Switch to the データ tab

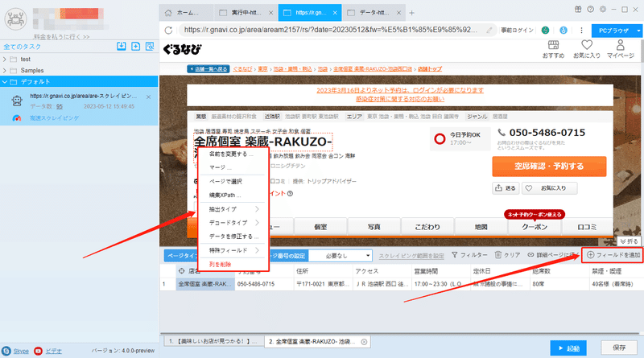(x=374, y=13)
